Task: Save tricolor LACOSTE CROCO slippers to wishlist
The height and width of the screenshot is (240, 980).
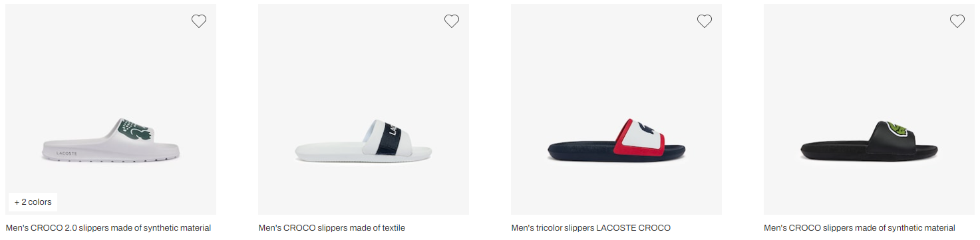Action: [x=705, y=21]
